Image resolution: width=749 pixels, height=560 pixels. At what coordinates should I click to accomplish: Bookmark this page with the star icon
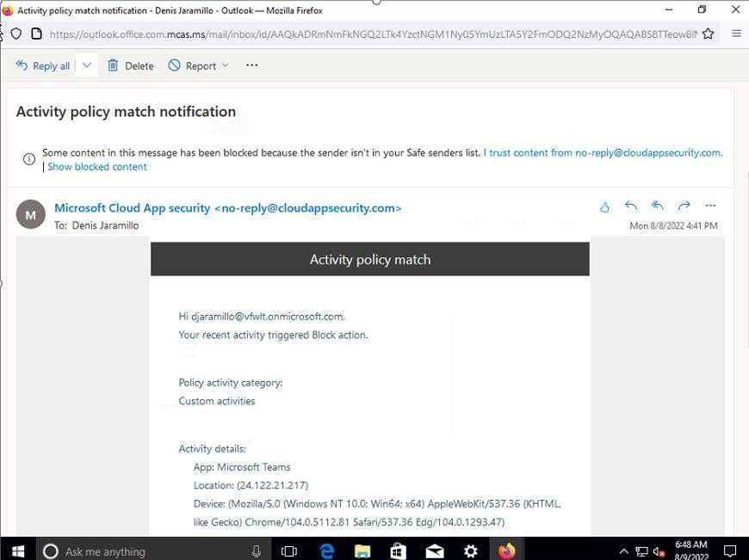708,34
